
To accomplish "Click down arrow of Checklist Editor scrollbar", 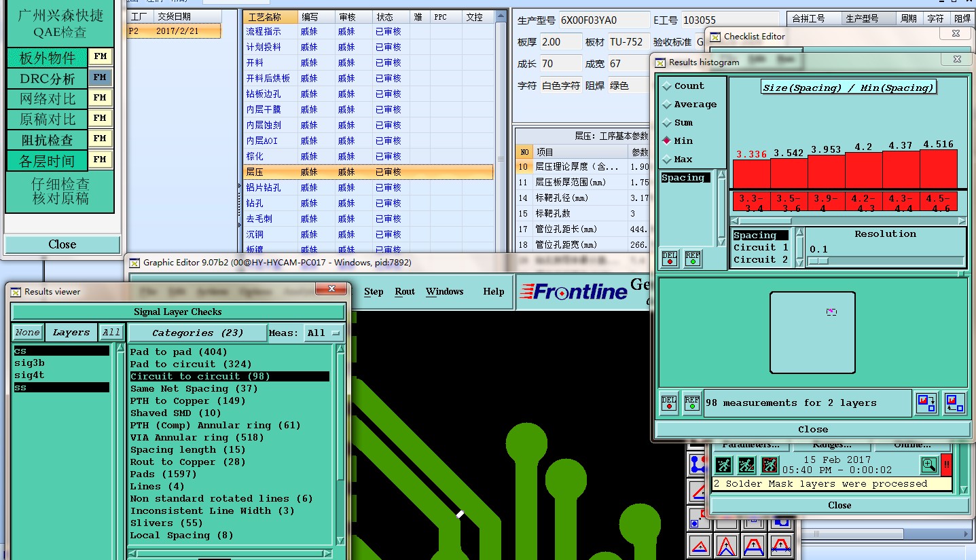I will 962,489.
